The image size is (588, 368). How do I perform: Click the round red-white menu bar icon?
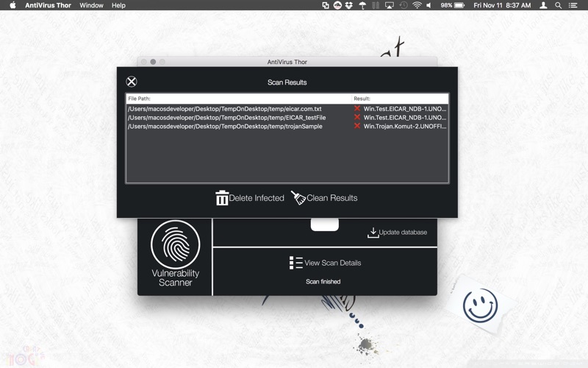tap(337, 5)
